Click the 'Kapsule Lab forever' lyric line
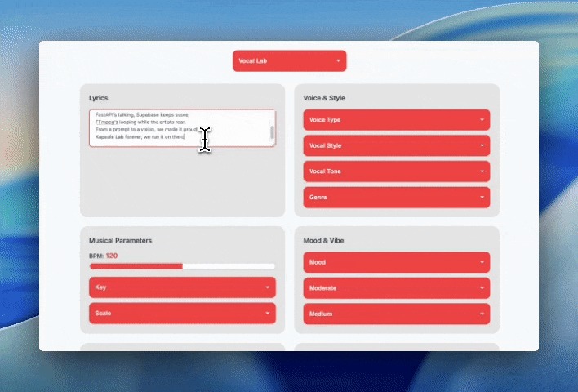The image size is (578, 392). (140, 137)
